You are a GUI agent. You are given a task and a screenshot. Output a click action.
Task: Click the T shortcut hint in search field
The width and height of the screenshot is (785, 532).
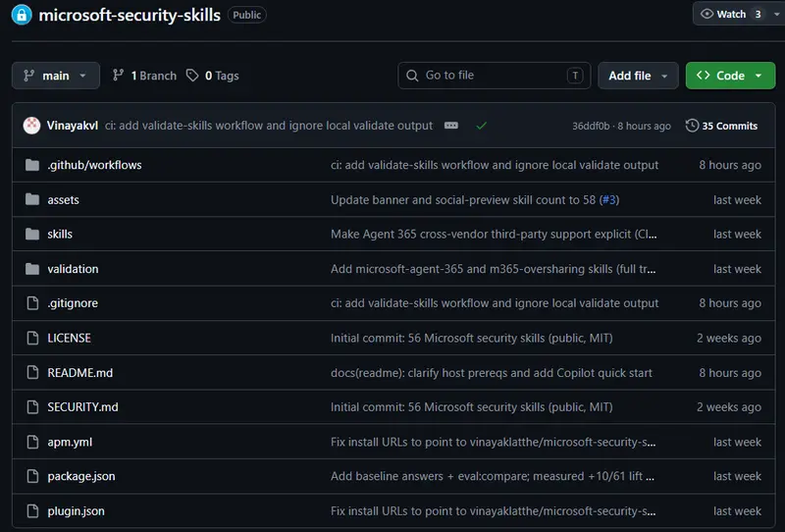[575, 76]
